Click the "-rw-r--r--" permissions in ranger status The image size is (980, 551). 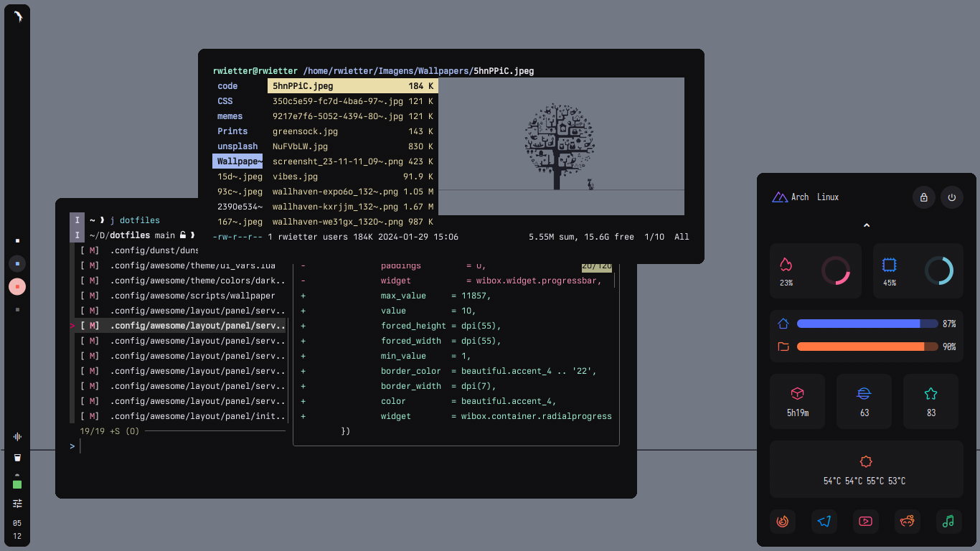(237, 237)
